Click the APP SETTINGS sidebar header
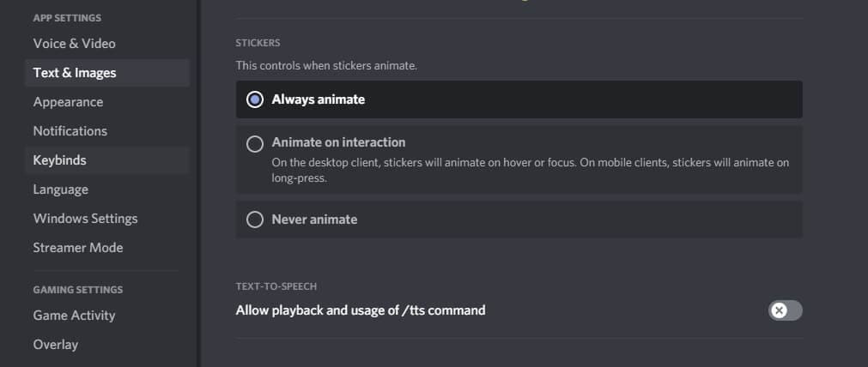868x367 pixels. point(67,18)
